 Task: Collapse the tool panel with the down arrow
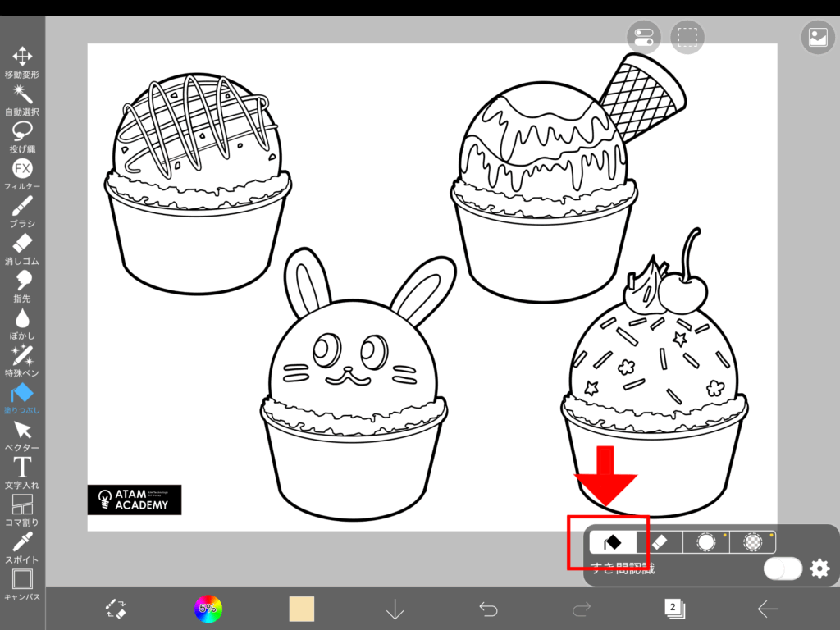tap(395, 609)
